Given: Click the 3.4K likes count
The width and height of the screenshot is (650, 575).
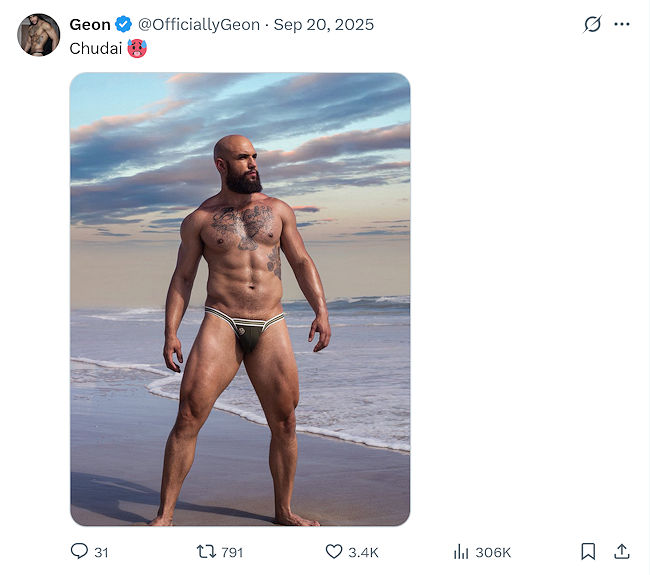Looking at the screenshot, I should (362, 552).
